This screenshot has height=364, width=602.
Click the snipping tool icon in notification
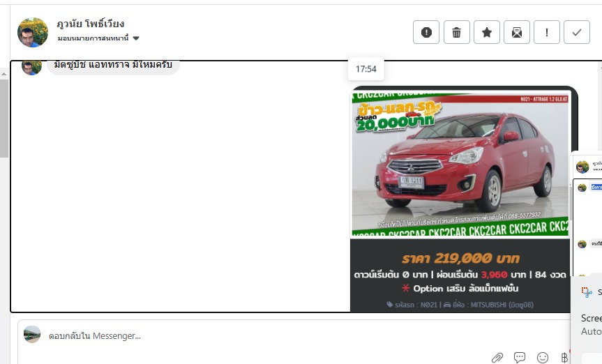click(587, 292)
